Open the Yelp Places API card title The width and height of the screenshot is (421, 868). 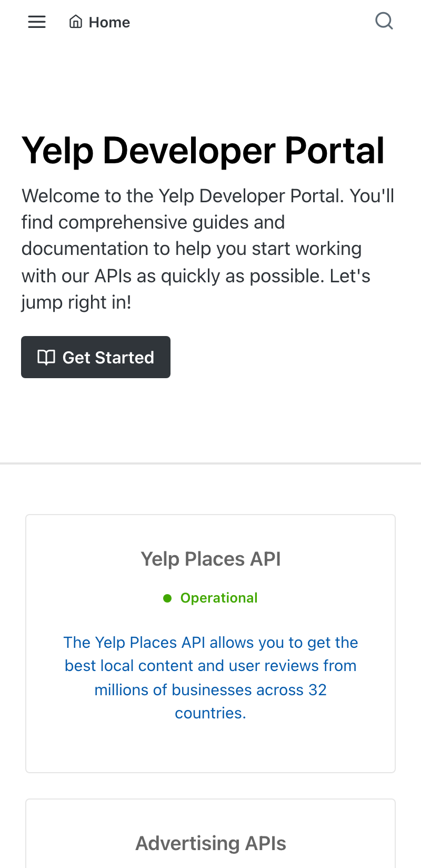[210, 559]
